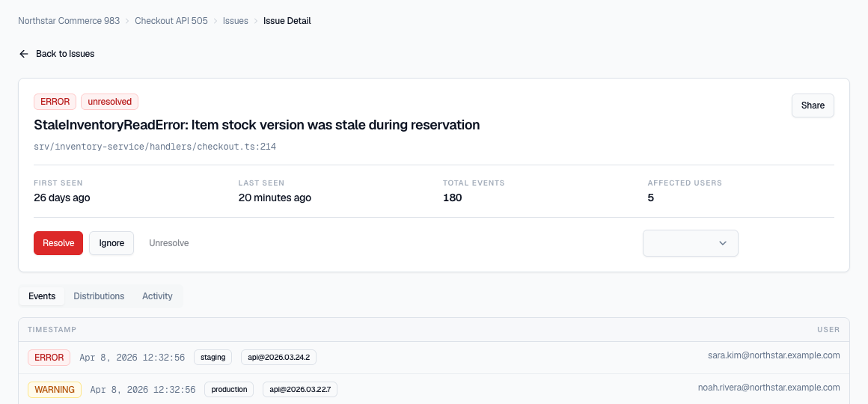868x404 pixels.
Task: Click Back to Issues link
Action: coord(65,54)
